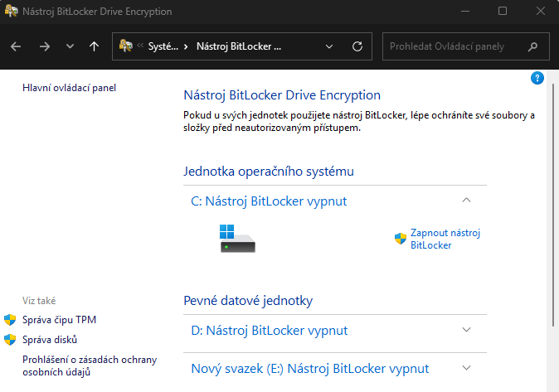
Task: Open the recent locations dropdown arrow
Action: pyautogui.click(x=70, y=46)
